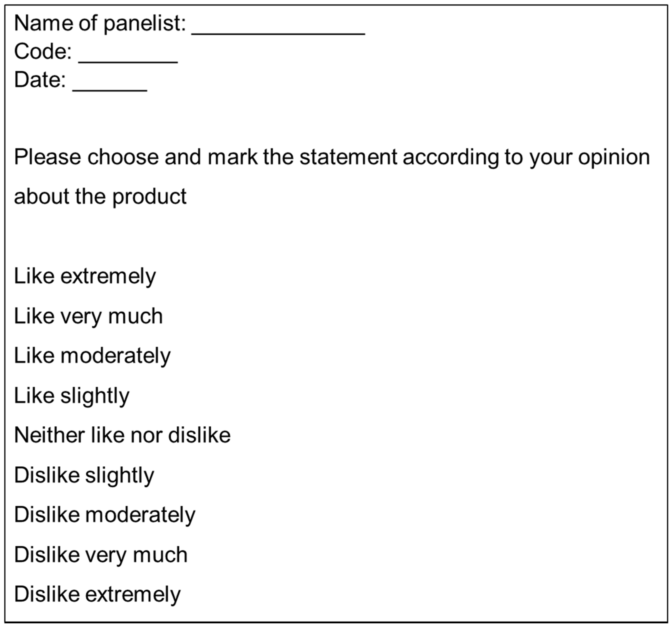
Task: Choose "Dislike extremely" on the scale
Action: 97,594
